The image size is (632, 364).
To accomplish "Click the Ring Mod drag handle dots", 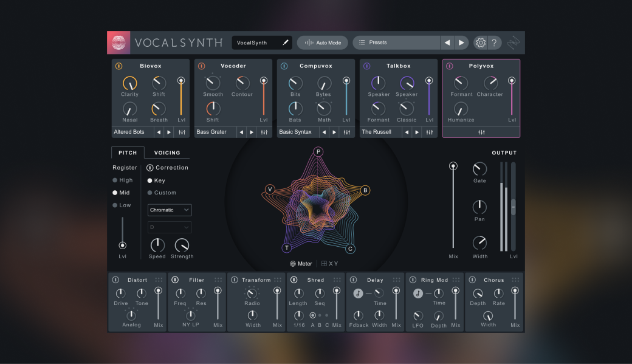I will point(456,280).
